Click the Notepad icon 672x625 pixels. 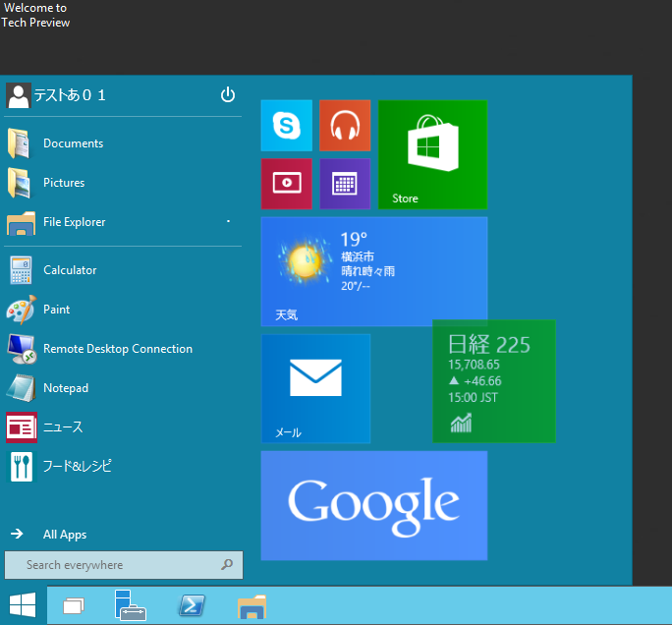[21, 388]
